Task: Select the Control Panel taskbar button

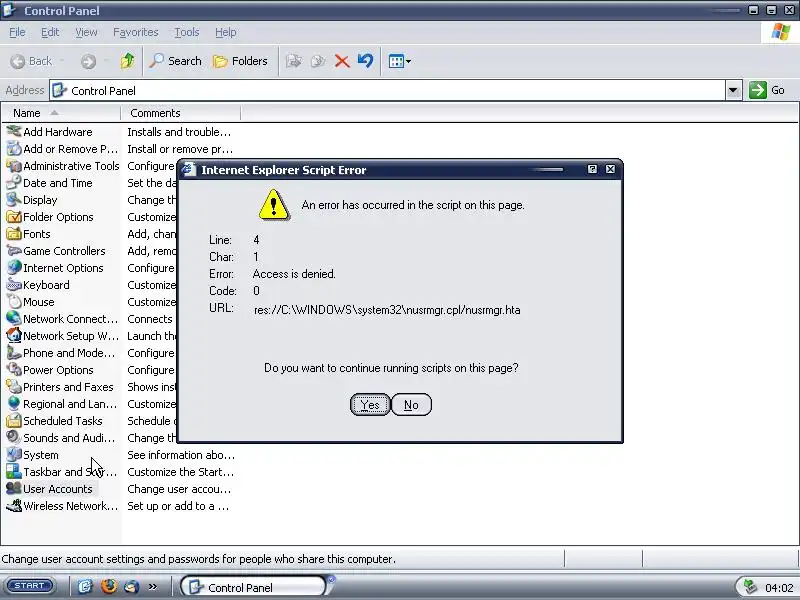Action: 254,587
